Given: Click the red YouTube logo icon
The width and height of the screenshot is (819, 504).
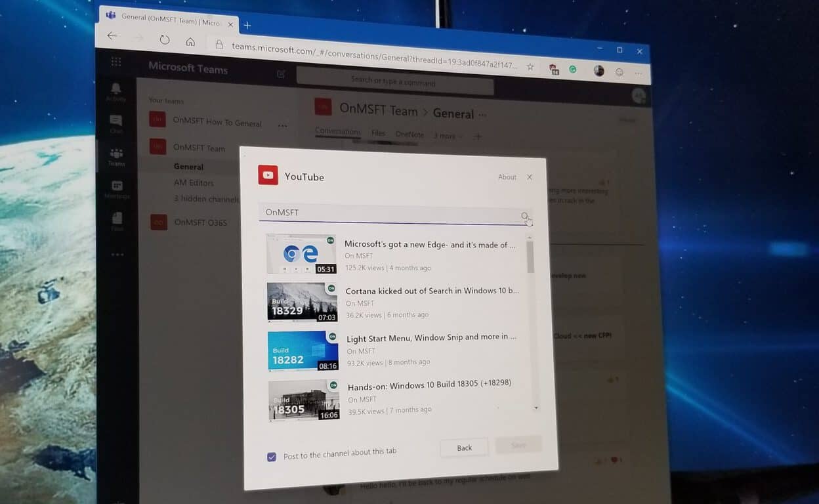Looking at the screenshot, I should pos(268,175).
